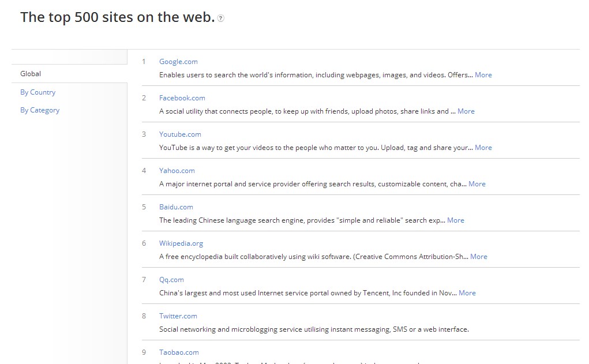Screen dimensions: 589x364
Task: Click the Google.com description text
Action: (x=316, y=75)
